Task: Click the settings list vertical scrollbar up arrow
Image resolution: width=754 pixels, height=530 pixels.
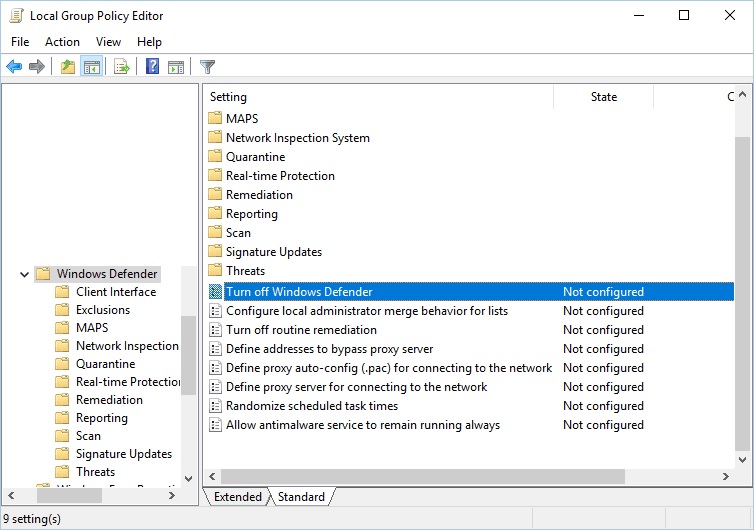Action: pos(742,95)
